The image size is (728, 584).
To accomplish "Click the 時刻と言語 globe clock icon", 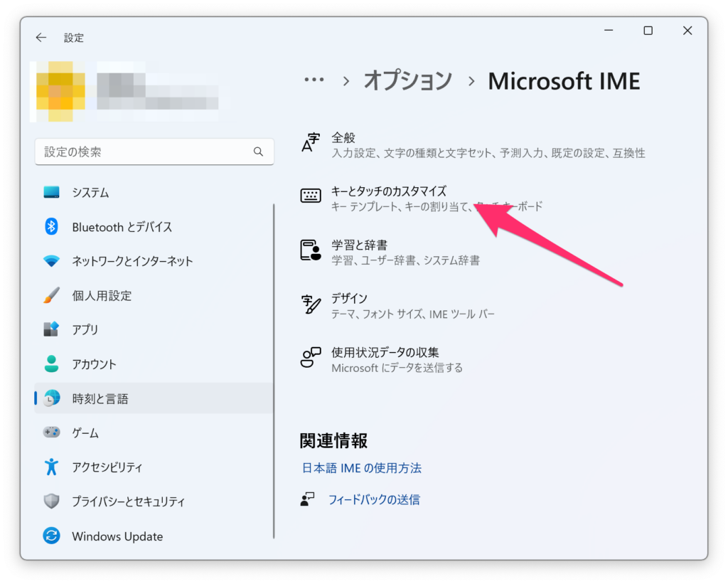I will [51, 398].
